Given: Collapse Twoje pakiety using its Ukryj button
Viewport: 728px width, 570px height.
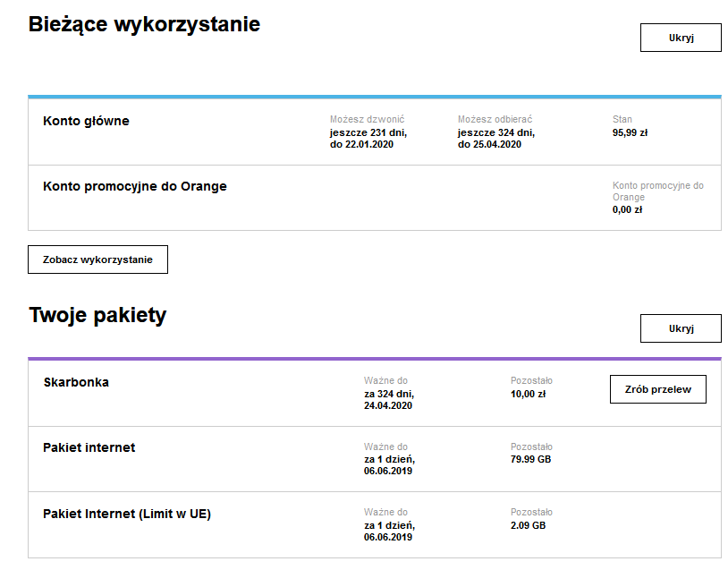Looking at the screenshot, I should 680,328.
